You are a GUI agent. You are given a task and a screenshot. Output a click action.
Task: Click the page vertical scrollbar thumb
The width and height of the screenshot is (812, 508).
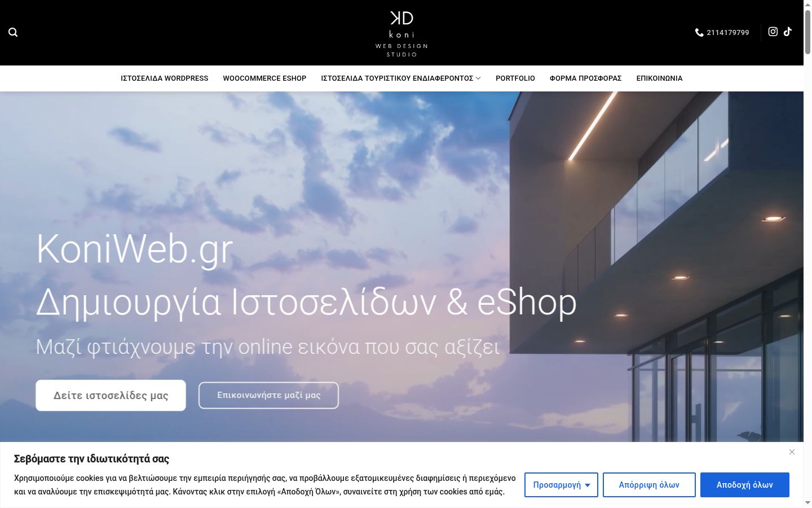click(807, 31)
